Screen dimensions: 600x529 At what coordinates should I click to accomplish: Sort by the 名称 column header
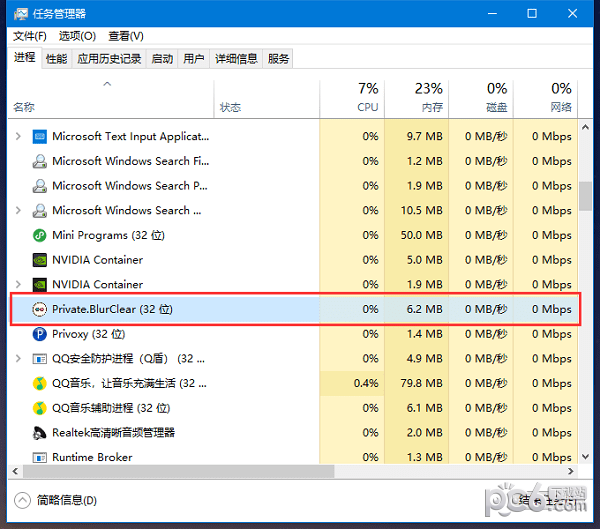[111, 99]
